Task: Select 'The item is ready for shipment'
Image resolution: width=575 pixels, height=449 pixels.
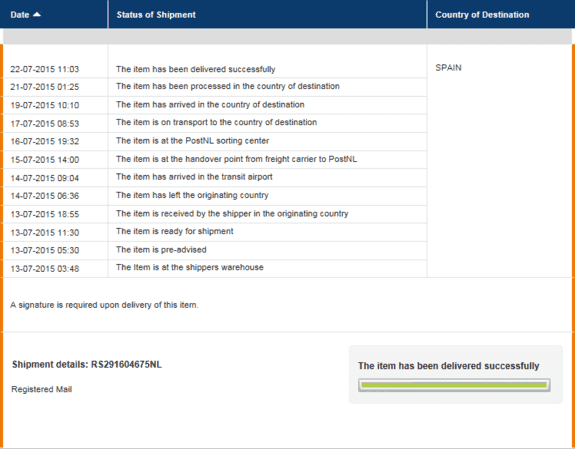Action: (x=175, y=231)
